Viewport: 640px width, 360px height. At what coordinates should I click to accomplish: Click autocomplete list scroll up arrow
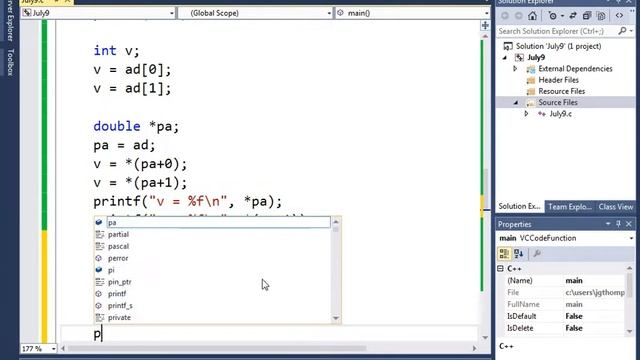[x=336, y=222]
